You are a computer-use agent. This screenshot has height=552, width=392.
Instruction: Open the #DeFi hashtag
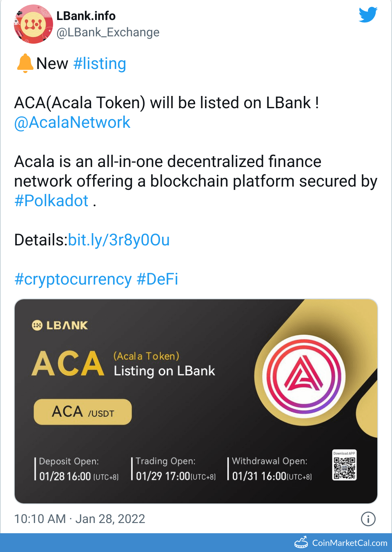point(157,279)
